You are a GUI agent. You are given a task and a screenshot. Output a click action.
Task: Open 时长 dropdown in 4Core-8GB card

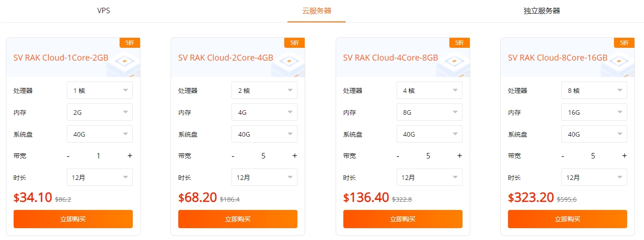click(429, 177)
